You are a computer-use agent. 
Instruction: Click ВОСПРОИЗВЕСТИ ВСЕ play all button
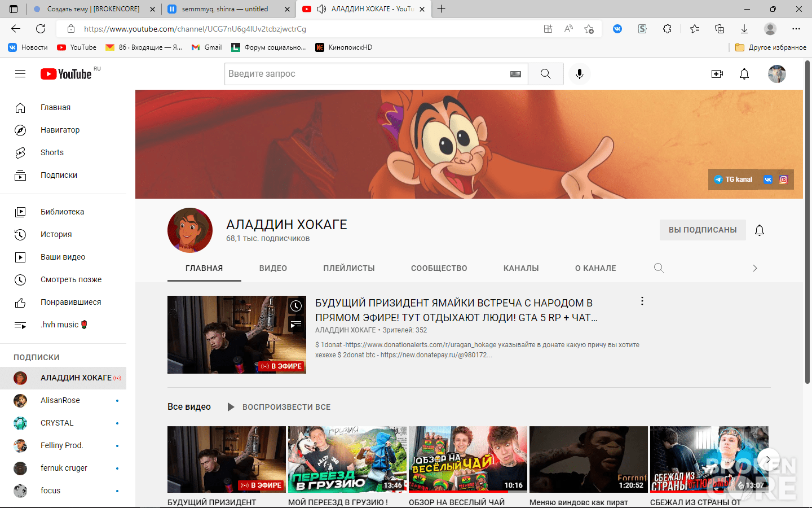(x=279, y=407)
